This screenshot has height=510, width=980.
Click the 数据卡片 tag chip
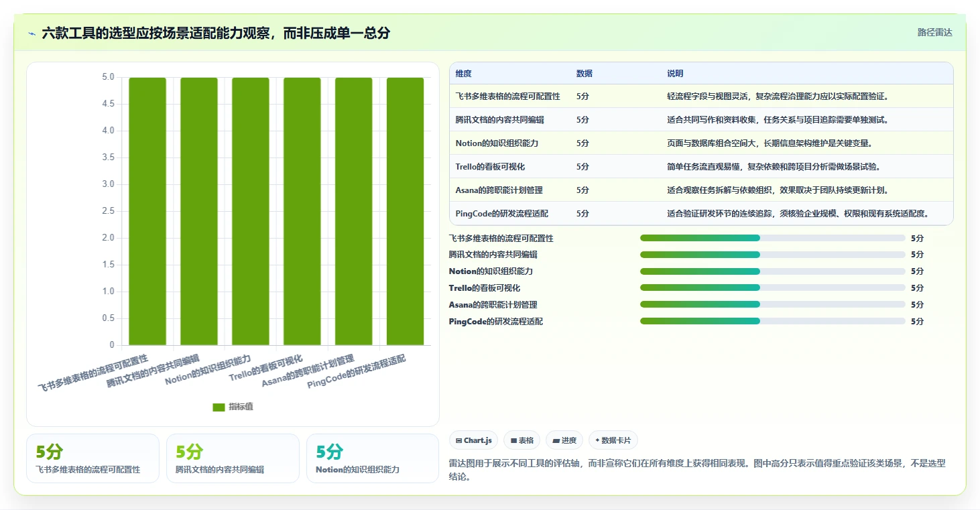(x=613, y=440)
